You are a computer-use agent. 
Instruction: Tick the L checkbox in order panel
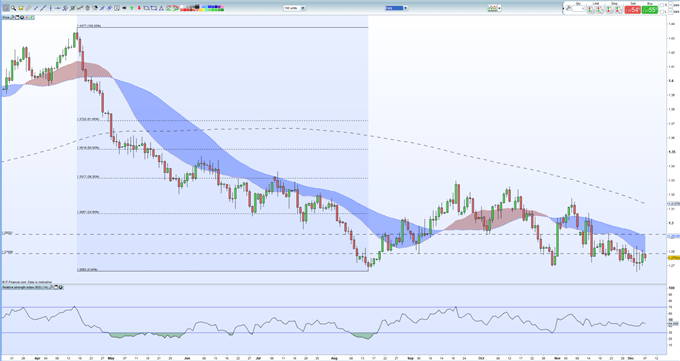[x=662, y=12]
